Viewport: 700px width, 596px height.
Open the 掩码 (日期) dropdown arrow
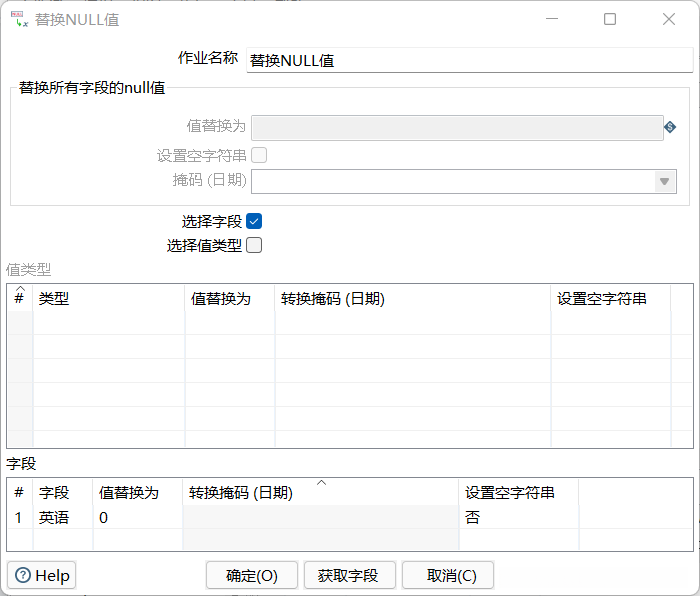[x=664, y=181]
